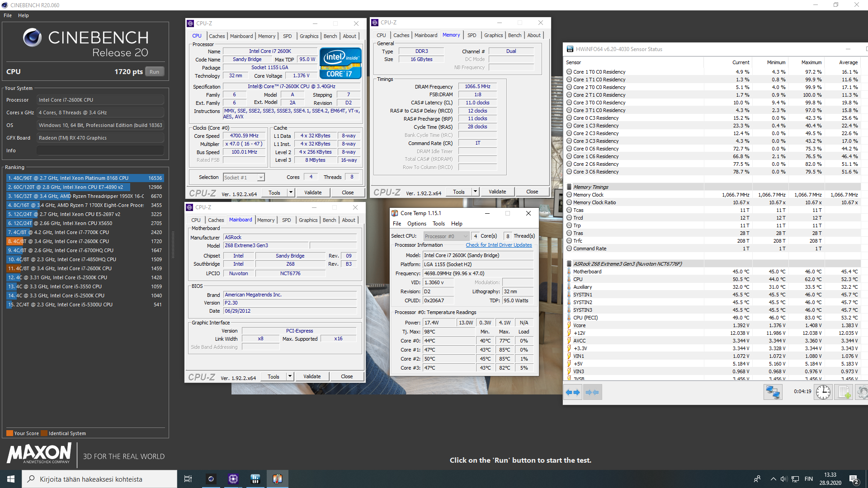Viewport: 868px width, 488px height.
Task: Open Tools dropdown arrow in CPU-Z Mainboard window
Action: (290, 377)
